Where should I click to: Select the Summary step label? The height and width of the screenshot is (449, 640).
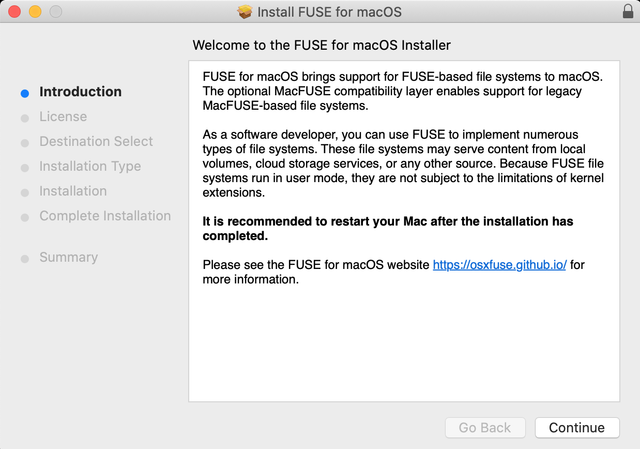(69, 258)
